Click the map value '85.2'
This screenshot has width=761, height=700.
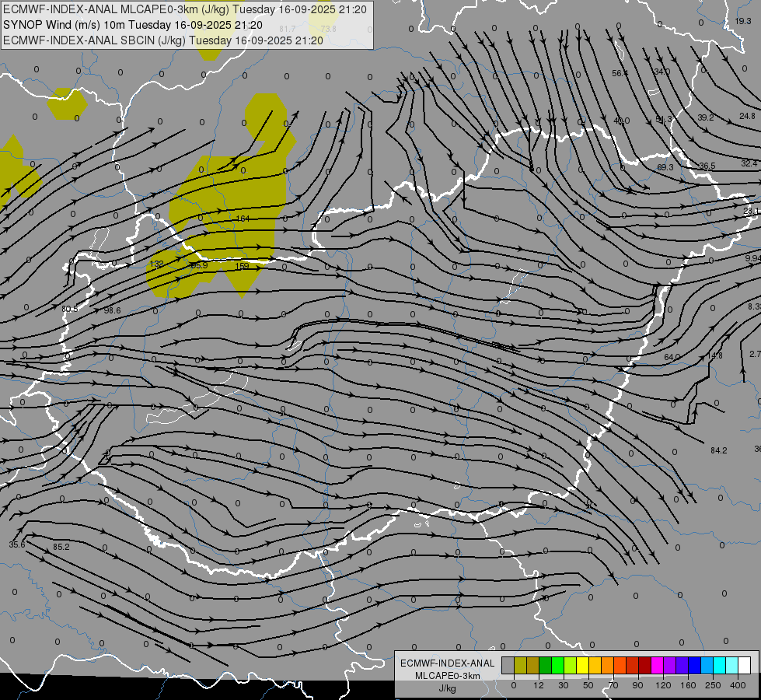(x=61, y=547)
